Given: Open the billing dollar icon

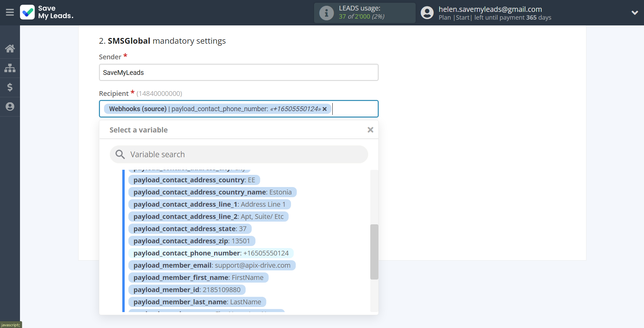Looking at the screenshot, I should [x=10, y=87].
